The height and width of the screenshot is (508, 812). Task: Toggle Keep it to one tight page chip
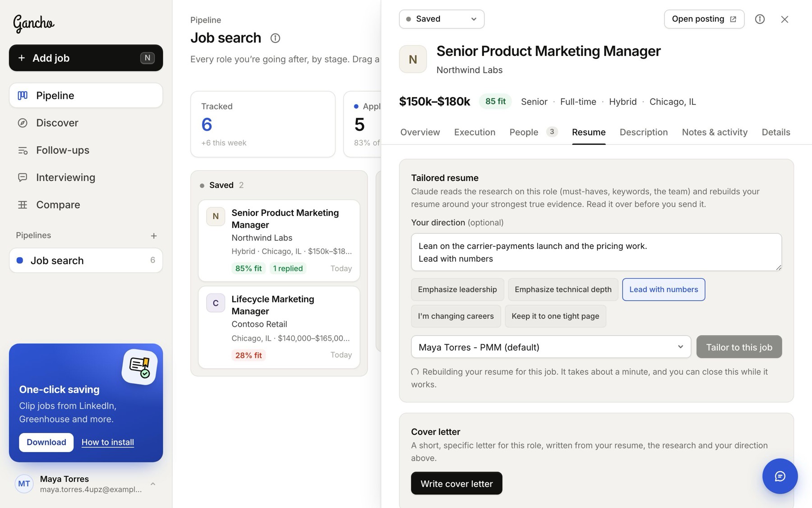[555, 316]
